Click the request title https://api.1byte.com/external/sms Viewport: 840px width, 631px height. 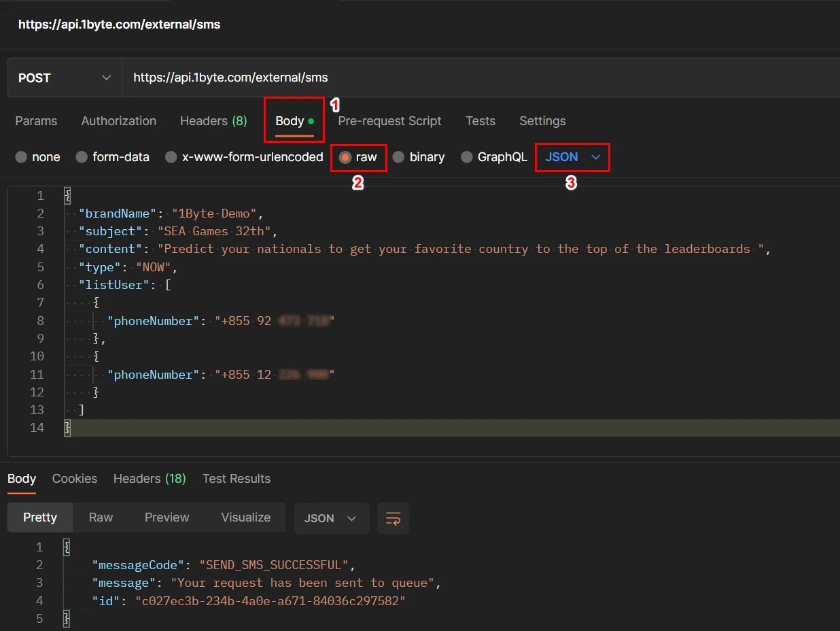(120, 24)
